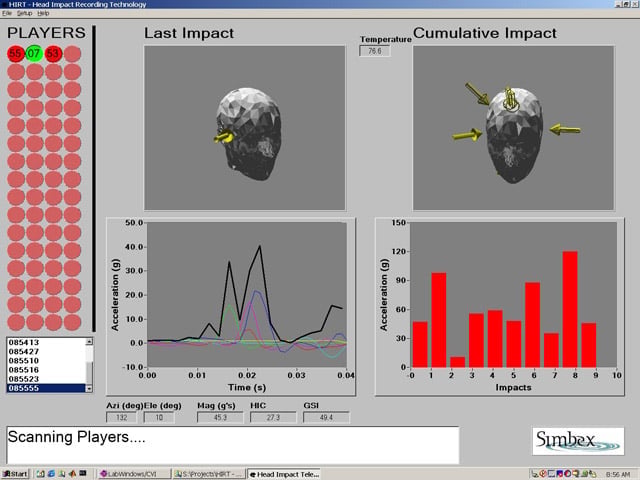
Task: Open the Setup menu
Action: coord(24,13)
